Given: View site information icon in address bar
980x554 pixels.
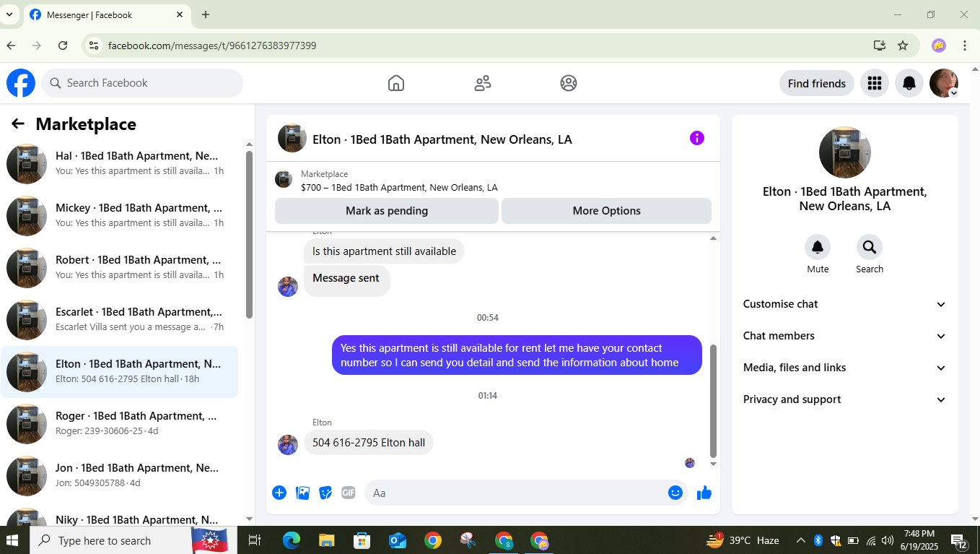Looking at the screenshot, I should [x=92, y=46].
